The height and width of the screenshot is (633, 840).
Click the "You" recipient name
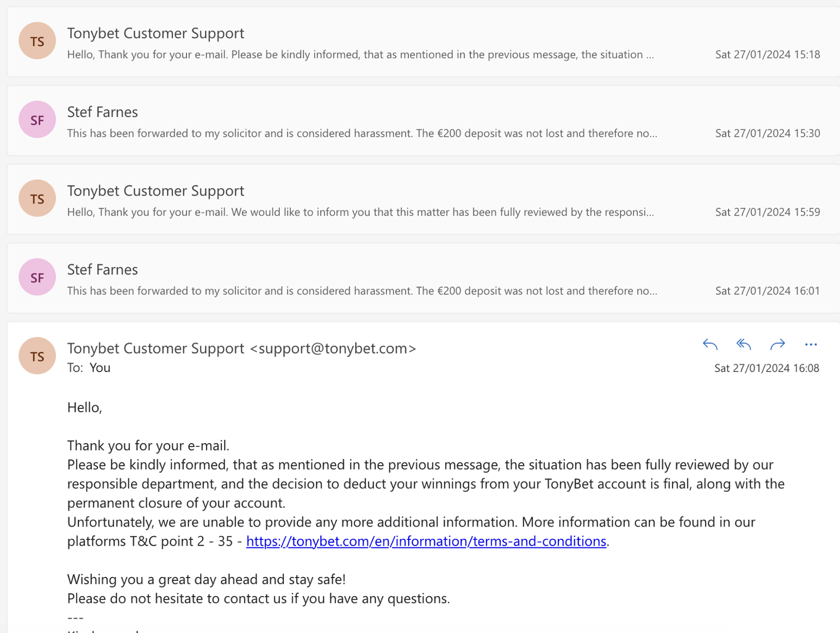click(x=100, y=368)
